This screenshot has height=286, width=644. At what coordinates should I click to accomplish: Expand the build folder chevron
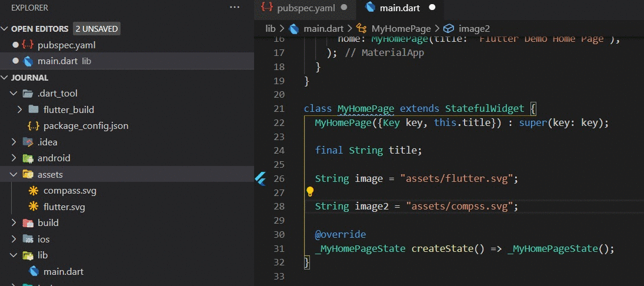tap(14, 222)
